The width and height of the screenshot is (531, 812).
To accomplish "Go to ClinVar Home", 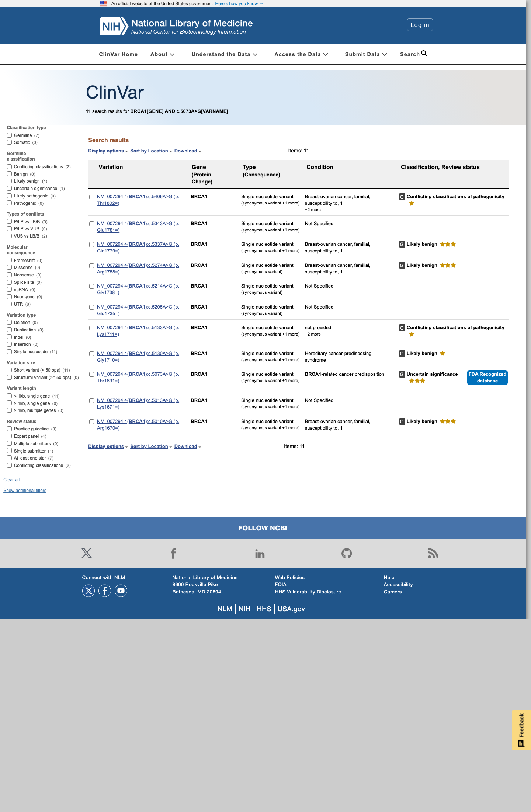I will pos(118,54).
